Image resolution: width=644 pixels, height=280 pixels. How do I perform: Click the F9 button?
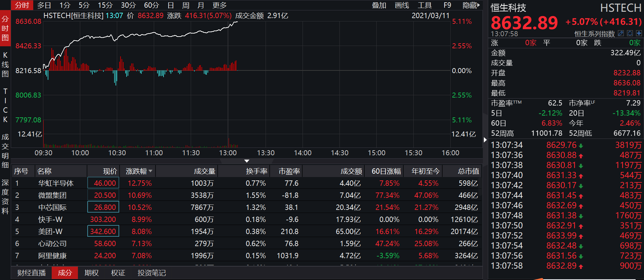point(447,5)
